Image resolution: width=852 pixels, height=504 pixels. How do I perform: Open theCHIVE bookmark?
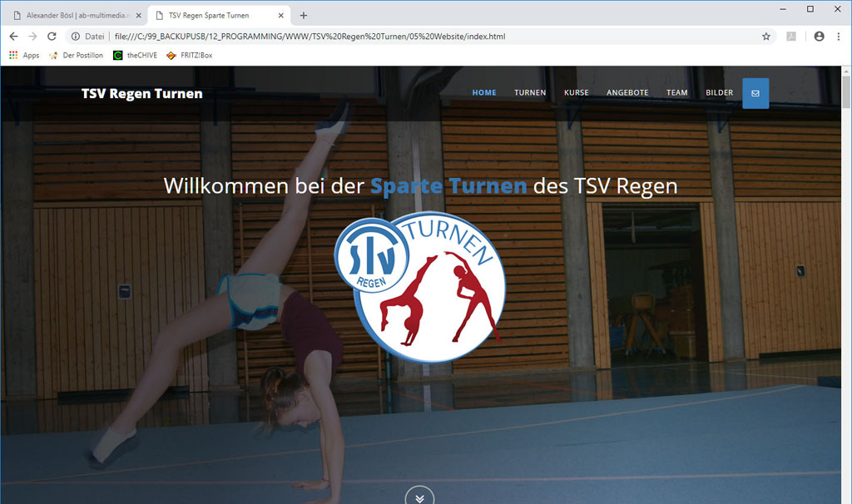[x=135, y=56]
